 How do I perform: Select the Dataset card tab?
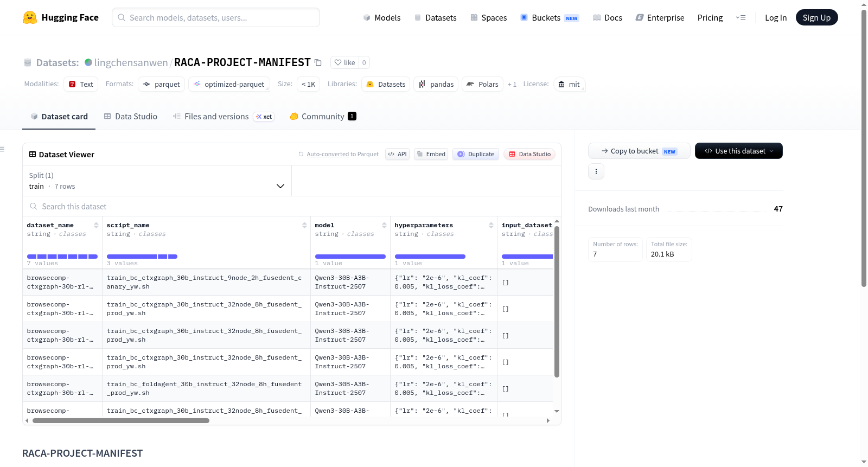(59, 117)
